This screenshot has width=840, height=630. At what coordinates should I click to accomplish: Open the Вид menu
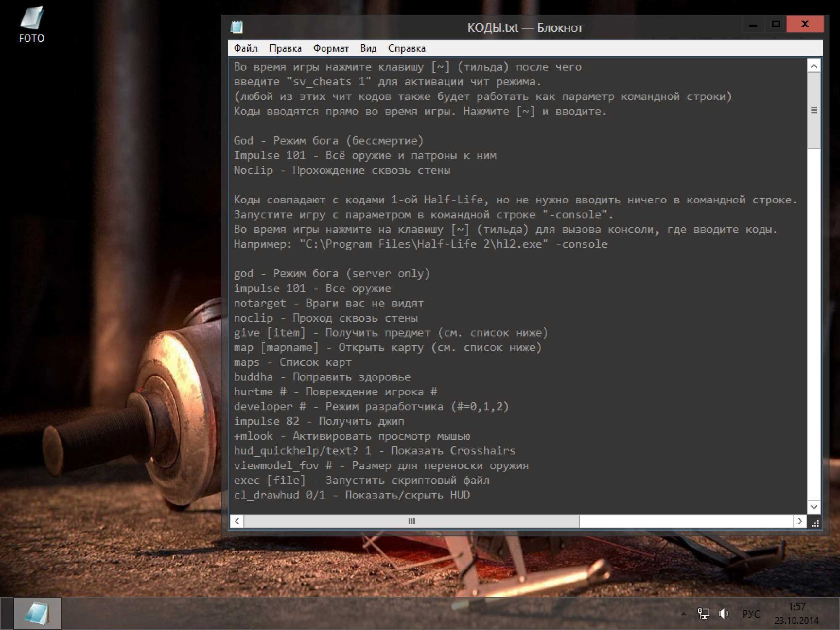(368, 48)
